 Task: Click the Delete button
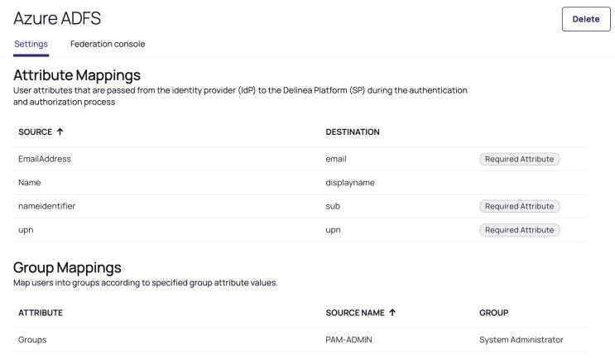pos(585,19)
